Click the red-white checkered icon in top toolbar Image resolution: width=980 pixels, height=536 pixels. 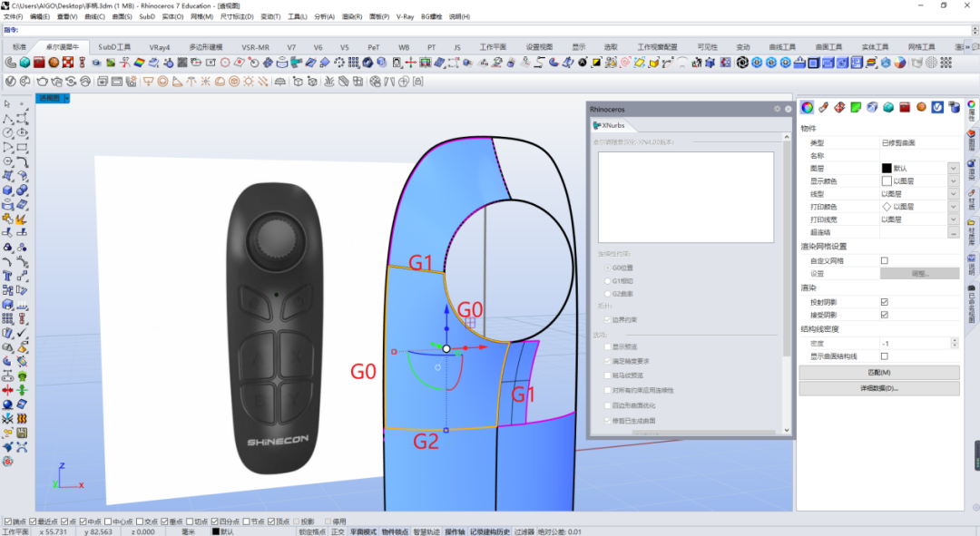68,63
